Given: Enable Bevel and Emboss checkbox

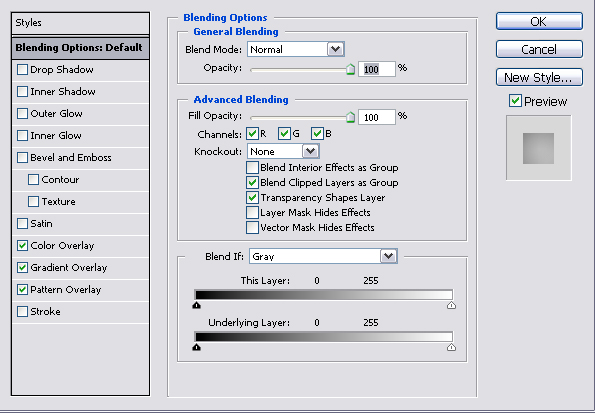Looking at the screenshot, I should point(22,158).
